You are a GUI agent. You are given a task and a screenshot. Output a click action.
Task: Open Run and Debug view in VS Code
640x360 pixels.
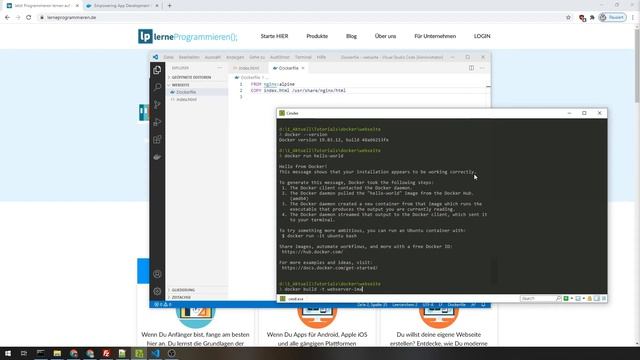pyautogui.click(x=157, y=122)
